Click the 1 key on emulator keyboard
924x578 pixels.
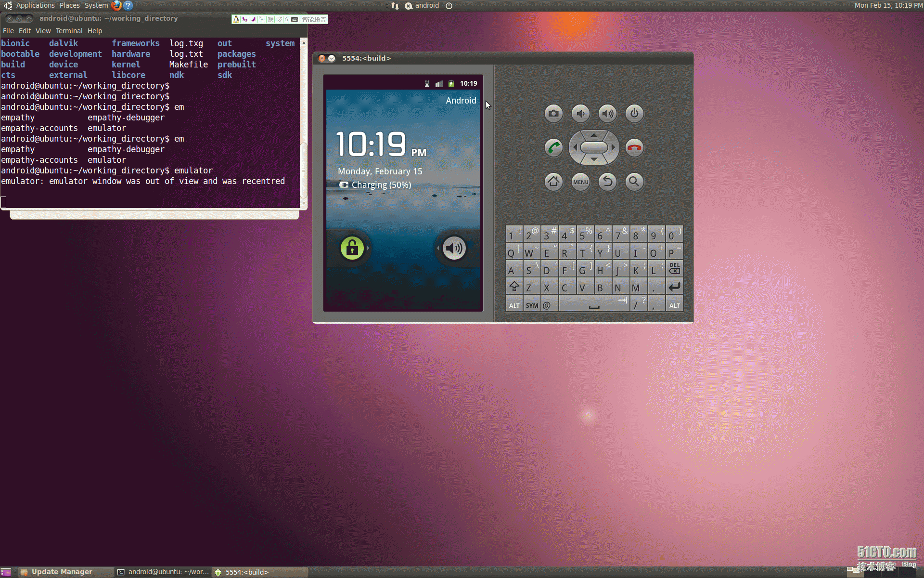pos(514,234)
